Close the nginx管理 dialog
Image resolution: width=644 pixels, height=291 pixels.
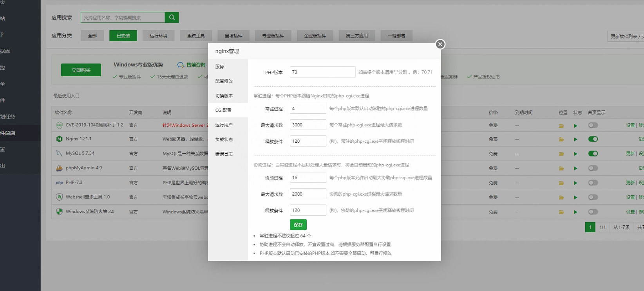click(x=440, y=44)
